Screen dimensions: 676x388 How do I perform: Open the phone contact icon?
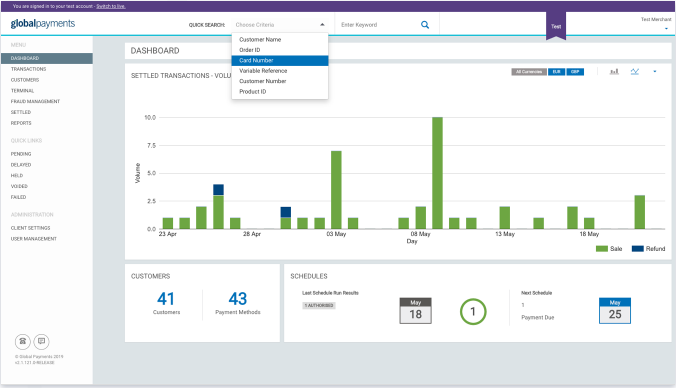coord(23,341)
